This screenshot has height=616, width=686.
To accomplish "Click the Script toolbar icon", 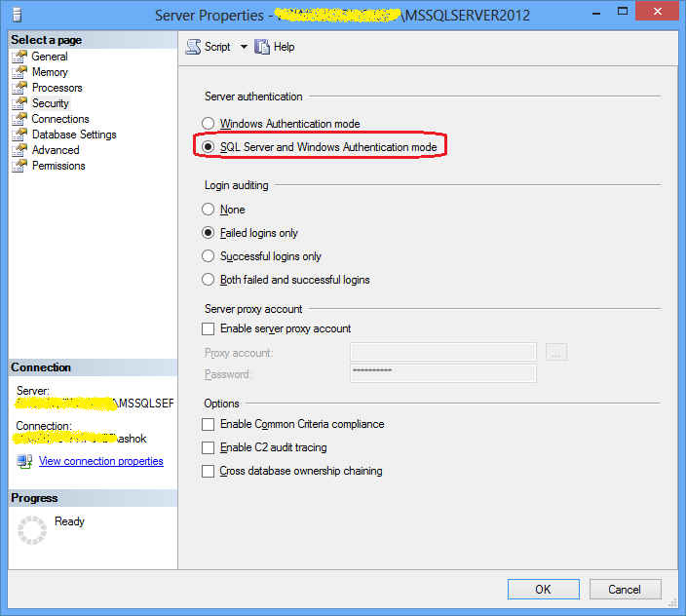I will click(193, 47).
